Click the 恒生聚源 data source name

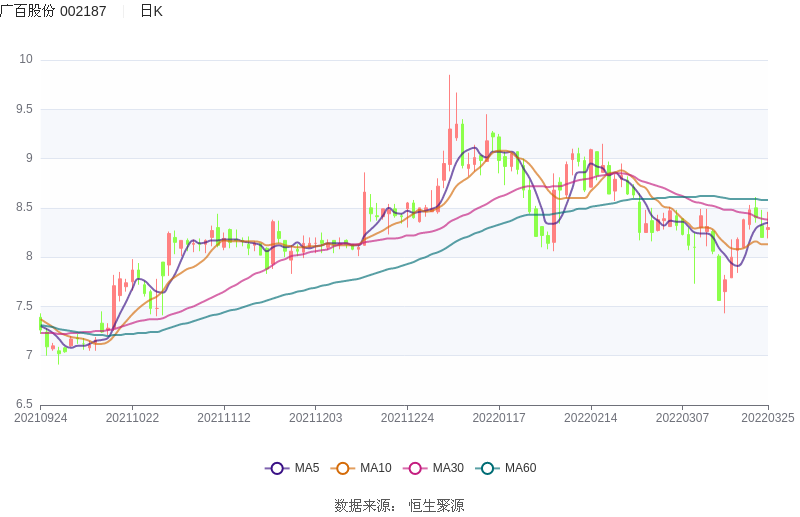click(436, 505)
